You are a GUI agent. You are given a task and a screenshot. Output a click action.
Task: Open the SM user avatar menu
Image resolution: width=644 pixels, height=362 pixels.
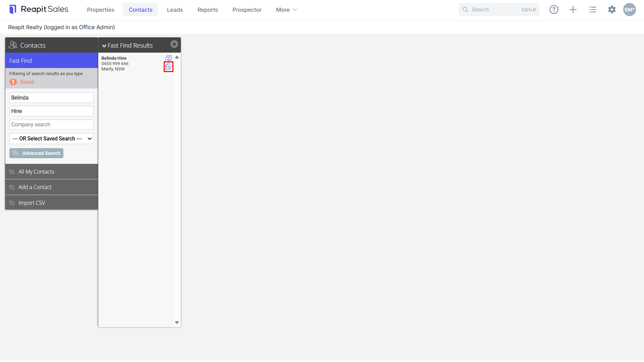tap(630, 10)
